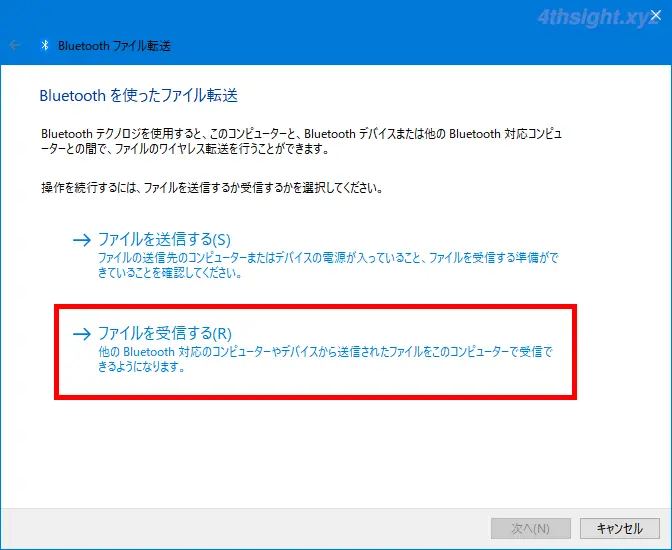The width and height of the screenshot is (672, 550).
Task: Click the キャンセル button
Action: click(x=619, y=528)
